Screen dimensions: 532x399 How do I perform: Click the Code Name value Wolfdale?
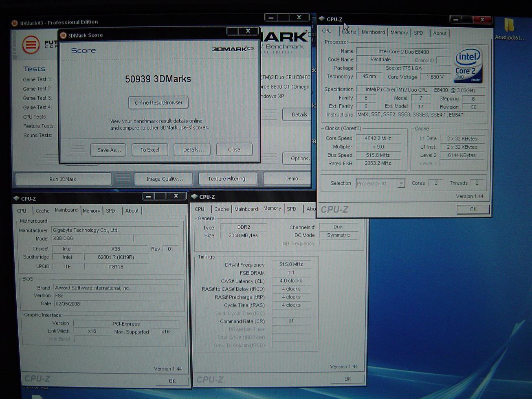tap(380, 59)
